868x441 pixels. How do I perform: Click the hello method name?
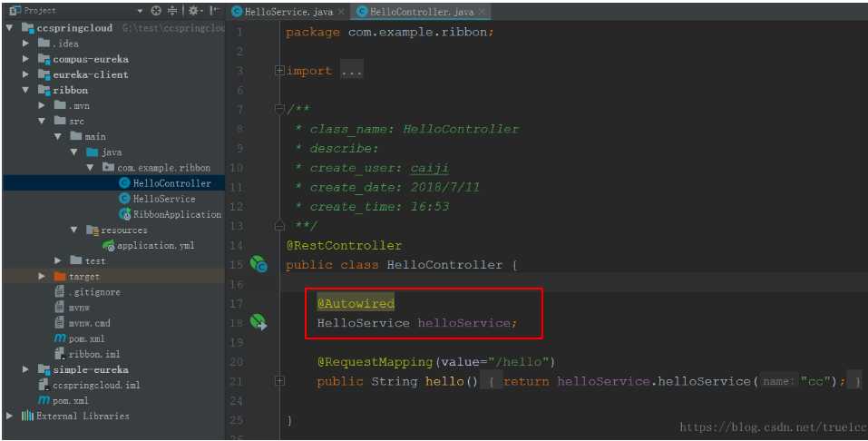click(444, 381)
